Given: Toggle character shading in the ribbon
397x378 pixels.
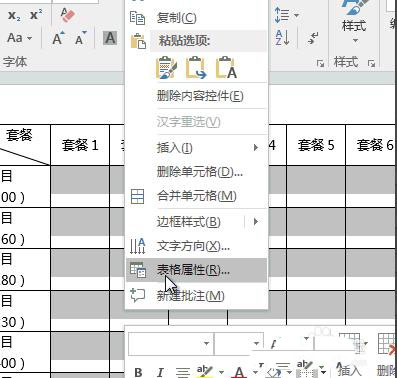Looking at the screenshot, I should coord(110,38).
